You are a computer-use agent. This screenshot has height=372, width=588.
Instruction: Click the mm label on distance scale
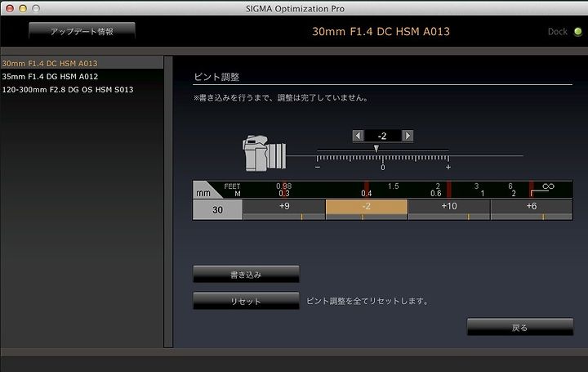[203, 193]
